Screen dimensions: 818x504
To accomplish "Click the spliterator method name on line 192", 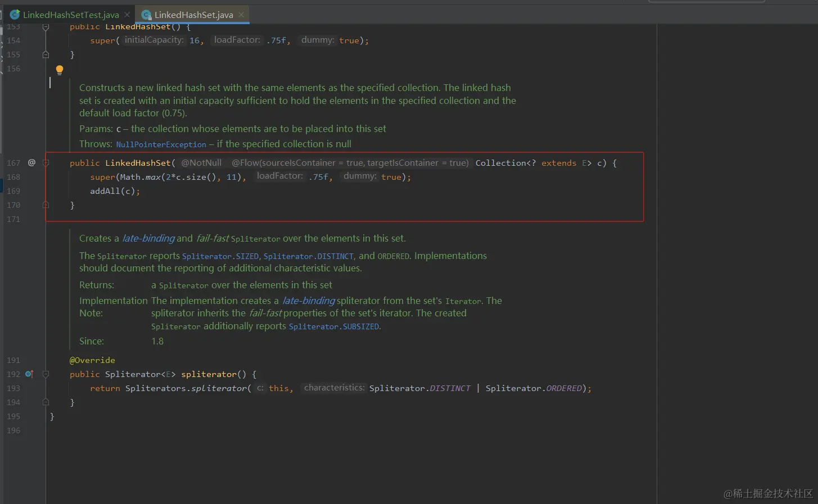I will (x=209, y=374).
